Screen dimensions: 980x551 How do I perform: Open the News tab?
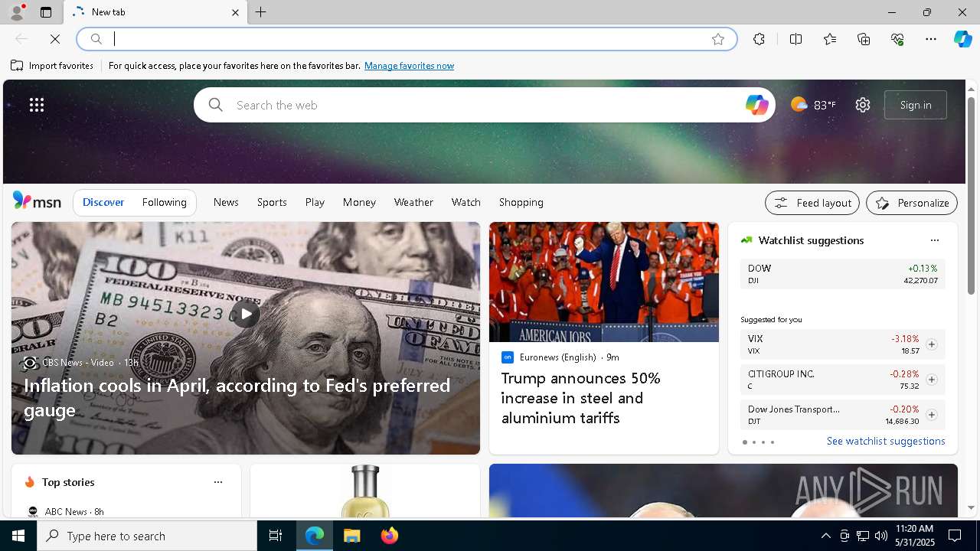226,202
